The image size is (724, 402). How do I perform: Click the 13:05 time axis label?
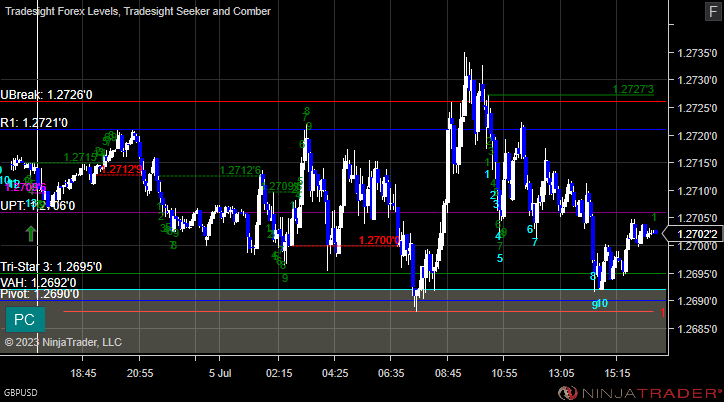click(561, 373)
